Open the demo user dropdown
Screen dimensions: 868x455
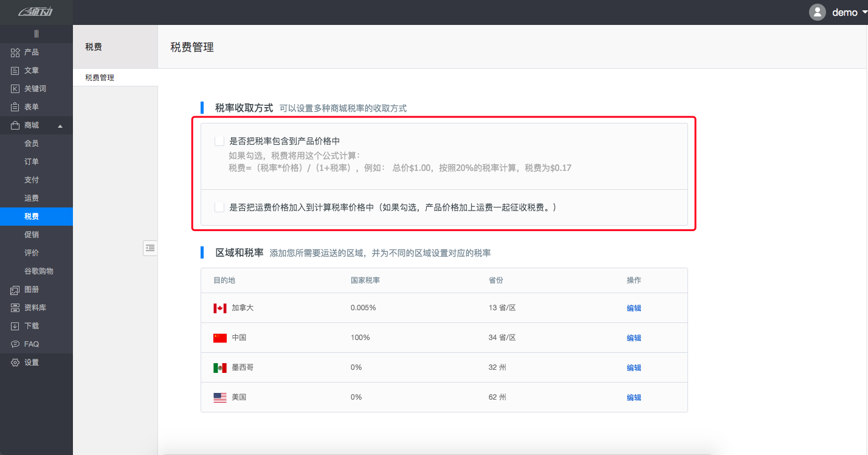click(x=864, y=13)
